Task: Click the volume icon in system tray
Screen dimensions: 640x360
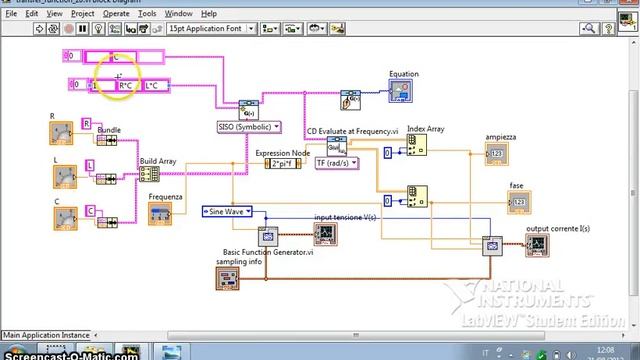Action: (x=571, y=355)
